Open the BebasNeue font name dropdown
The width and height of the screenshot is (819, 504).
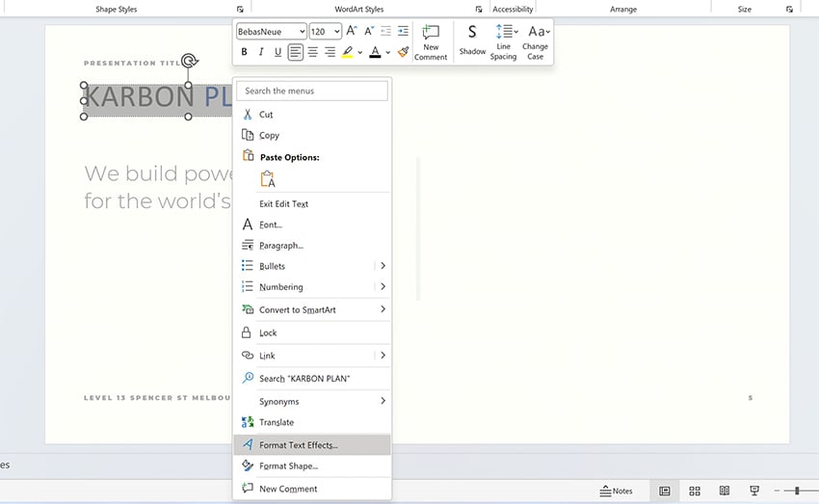301,32
